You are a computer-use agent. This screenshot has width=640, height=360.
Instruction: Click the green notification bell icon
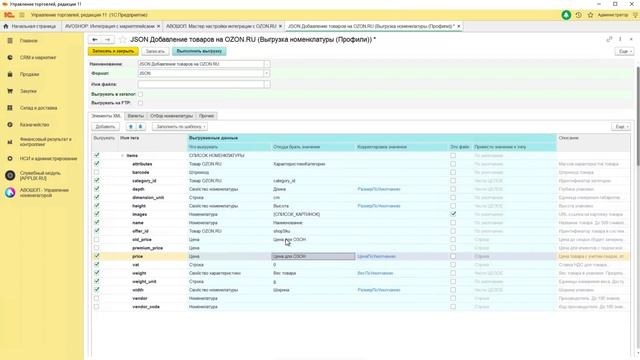click(566, 15)
